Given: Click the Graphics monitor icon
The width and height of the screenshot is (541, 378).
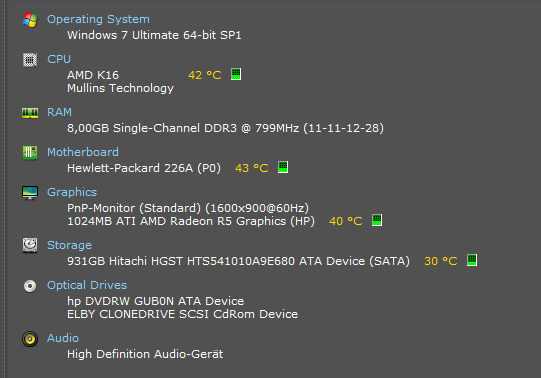Looking at the screenshot, I should [30, 192].
